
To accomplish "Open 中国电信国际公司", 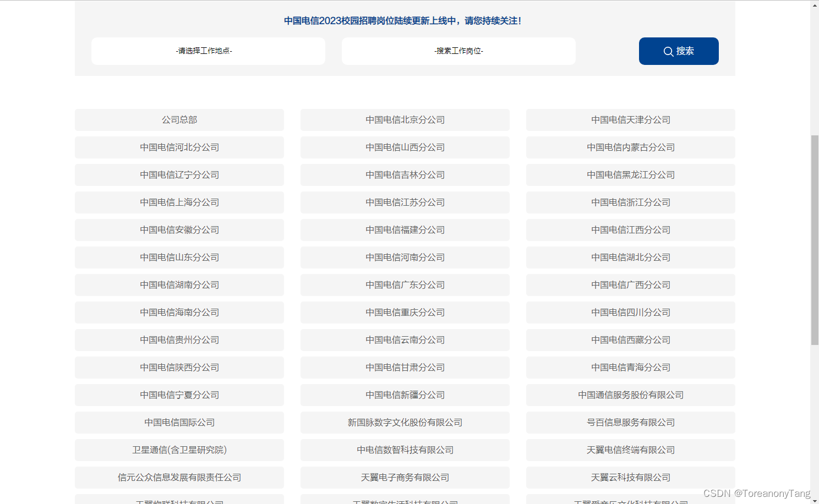I will pos(179,423).
